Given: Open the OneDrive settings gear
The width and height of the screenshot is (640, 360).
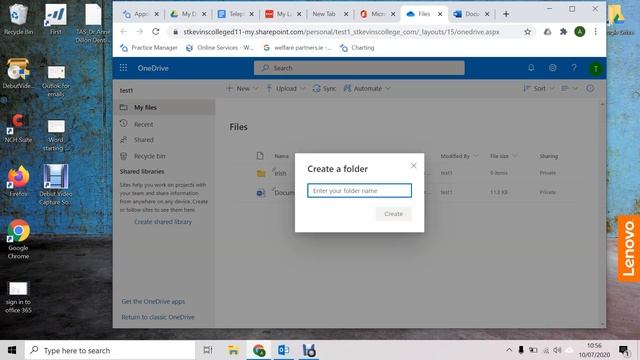Looking at the screenshot, I should pos(552,68).
